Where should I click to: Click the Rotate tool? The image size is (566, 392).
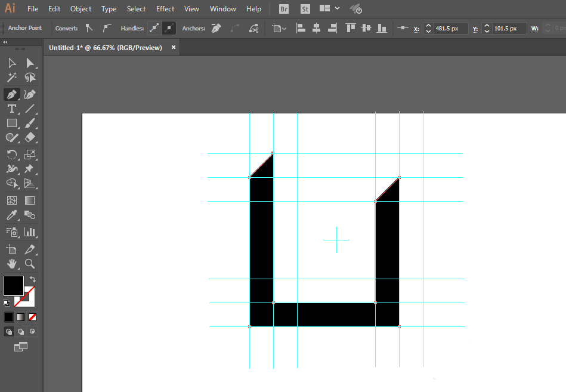tap(11, 155)
